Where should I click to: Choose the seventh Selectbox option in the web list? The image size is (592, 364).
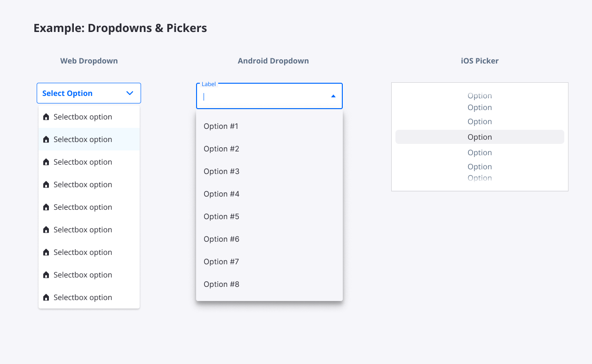click(x=89, y=252)
